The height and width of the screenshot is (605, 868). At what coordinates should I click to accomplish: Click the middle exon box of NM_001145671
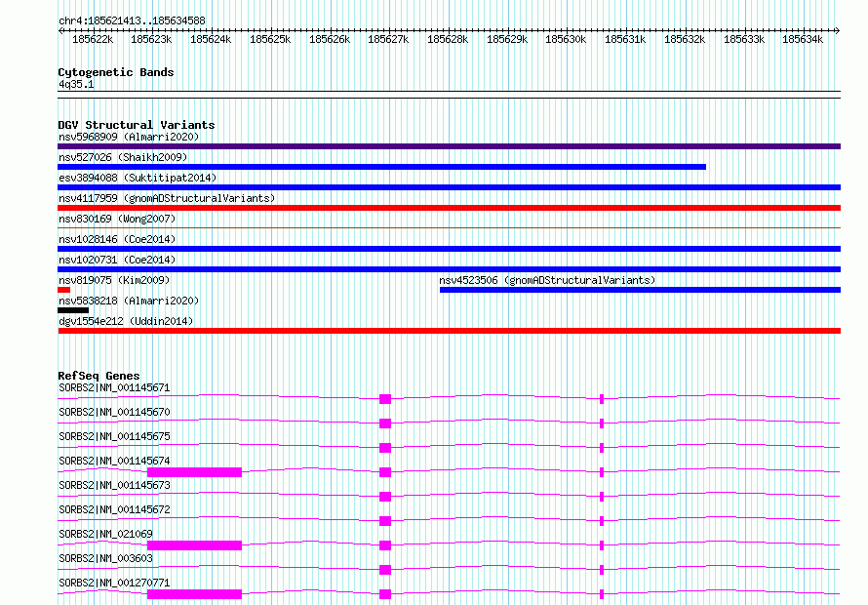385,399
